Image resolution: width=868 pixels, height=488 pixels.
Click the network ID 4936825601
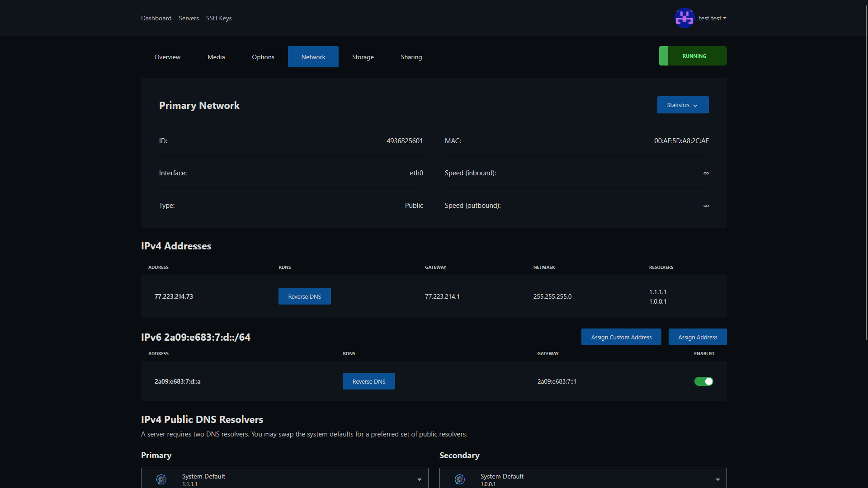click(x=405, y=141)
